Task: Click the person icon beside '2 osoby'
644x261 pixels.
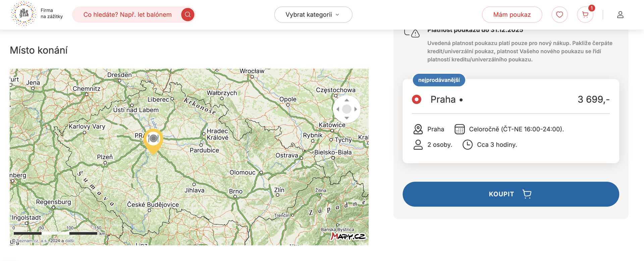Action: [x=418, y=145]
